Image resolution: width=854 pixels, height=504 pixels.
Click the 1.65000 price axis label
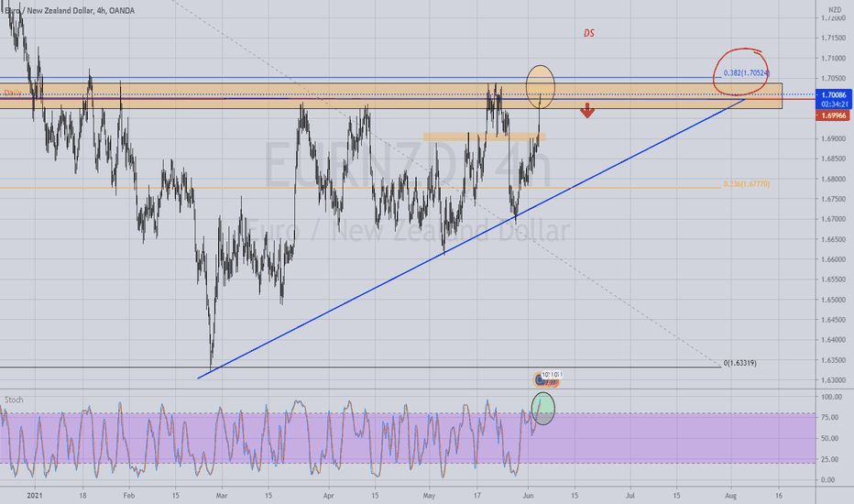click(x=833, y=300)
